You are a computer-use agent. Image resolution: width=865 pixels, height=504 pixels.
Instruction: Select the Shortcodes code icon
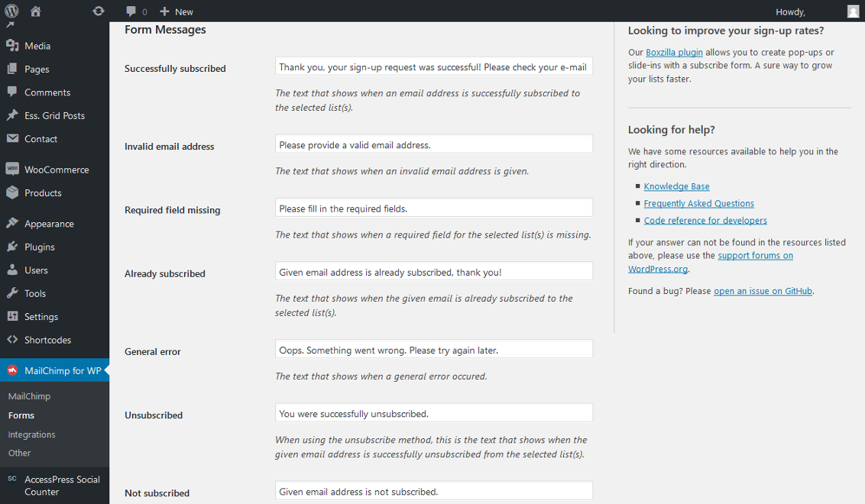(x=12, y=340)
